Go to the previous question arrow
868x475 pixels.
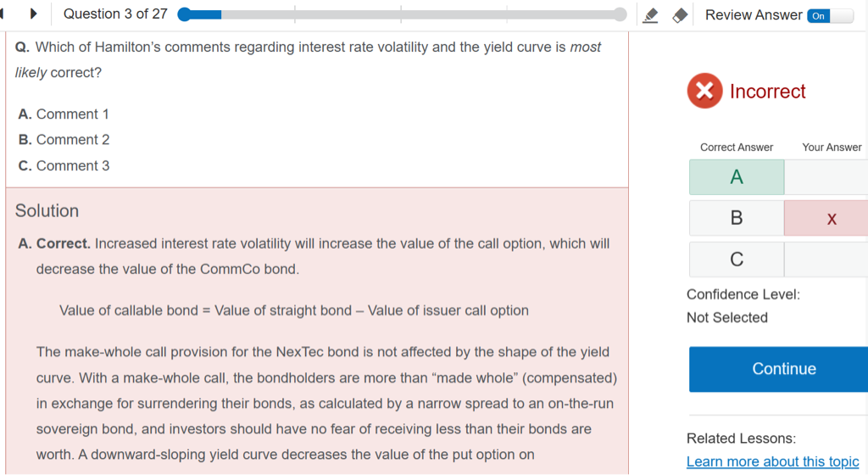click(x=3, y=14)
